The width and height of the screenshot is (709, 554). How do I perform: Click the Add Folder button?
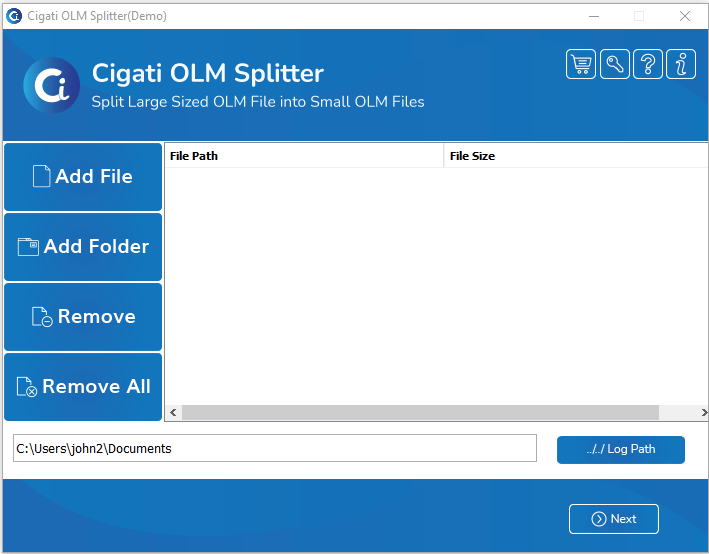83,247
